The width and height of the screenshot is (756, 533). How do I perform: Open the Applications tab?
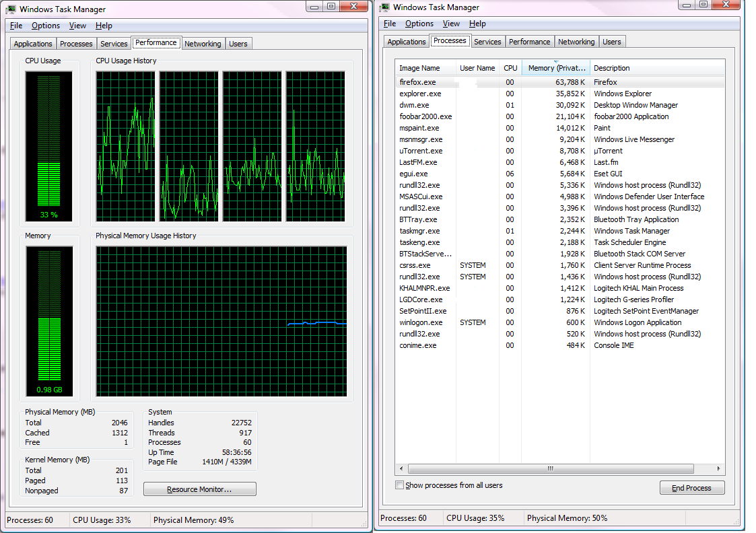tap(32, 43)
